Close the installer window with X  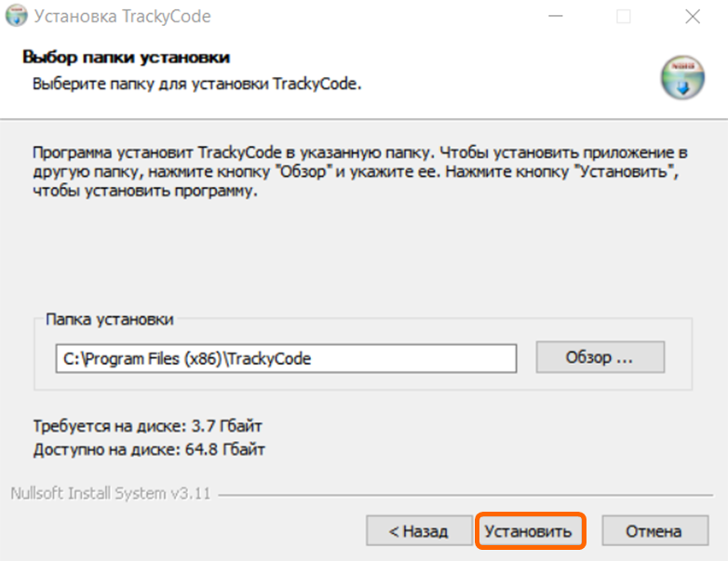coord(692,17)
